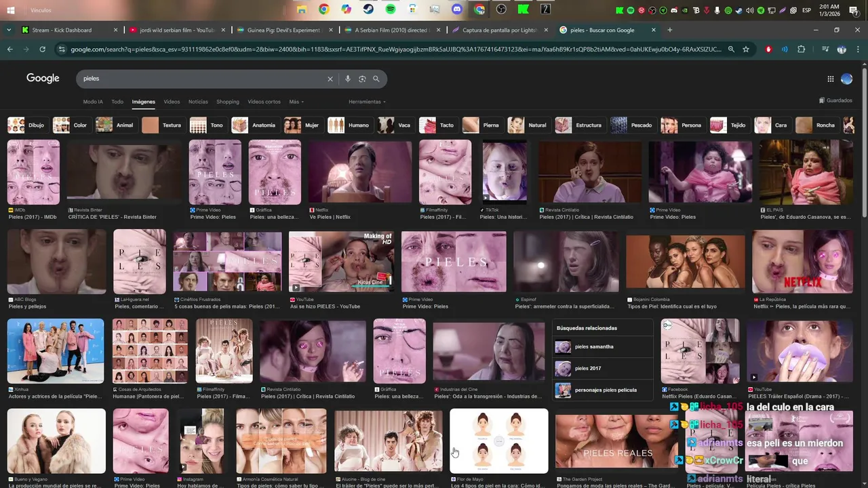The width and height of the screenshot is (868, 488).
Task: Switch to the Stream - Kick Dashboard tab
Action: pos(69,30)
